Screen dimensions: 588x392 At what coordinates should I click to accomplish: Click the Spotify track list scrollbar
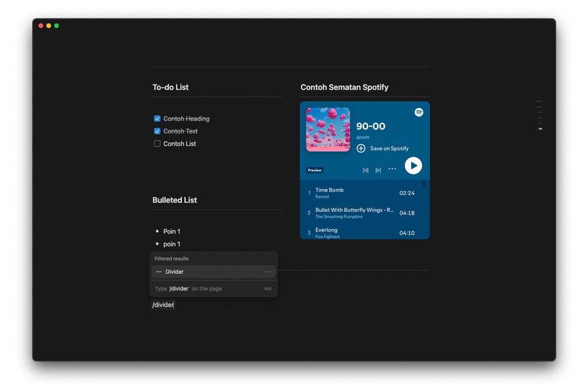click(x=424, y=183)
